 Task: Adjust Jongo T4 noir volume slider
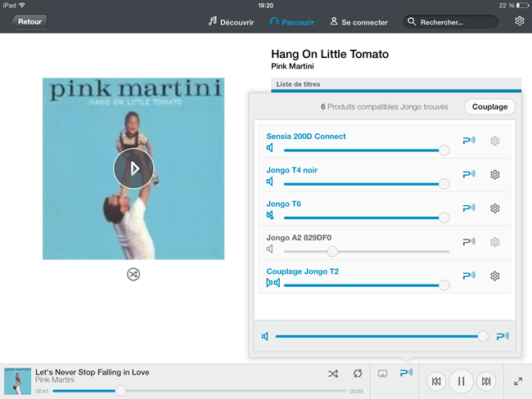[367, 184]
